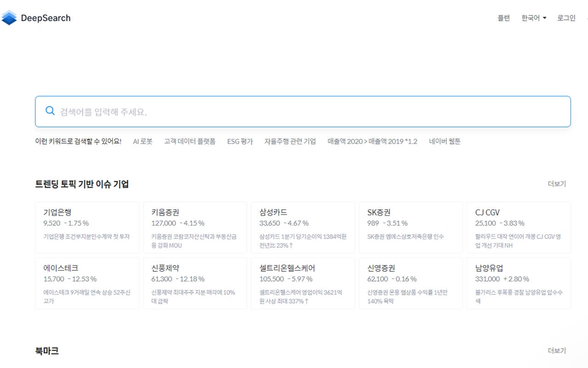Screen dimensions: 588x368
Task: Click 더보기 next to 트렌딩 토픽 기반 이슈 기업
Action: point(557,184)
